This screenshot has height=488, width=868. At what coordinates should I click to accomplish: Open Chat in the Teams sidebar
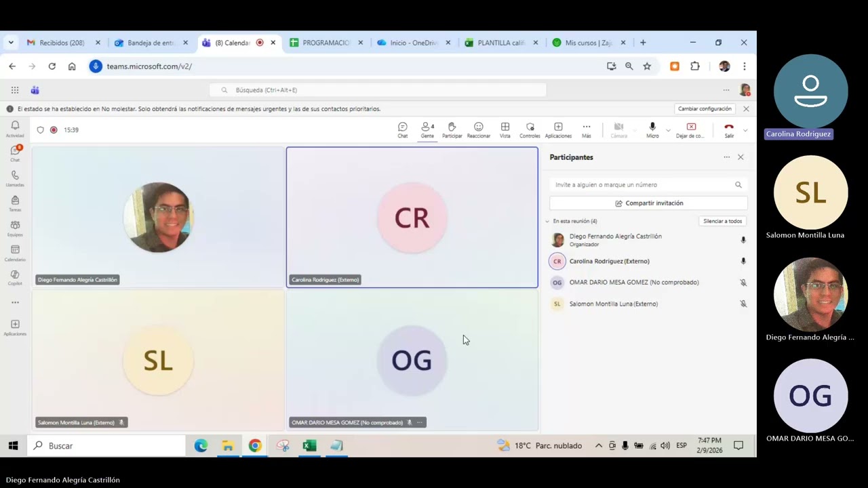(x=15, y=153)
